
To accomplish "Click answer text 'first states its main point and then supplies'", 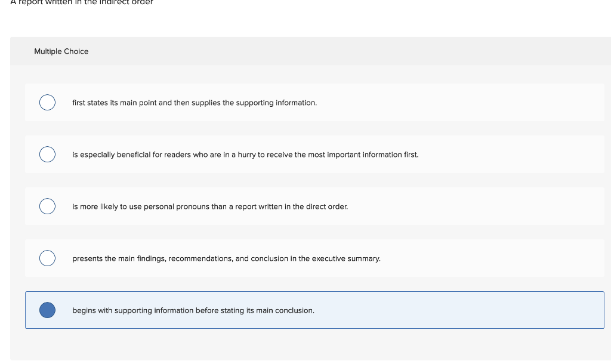I will 195,103.
